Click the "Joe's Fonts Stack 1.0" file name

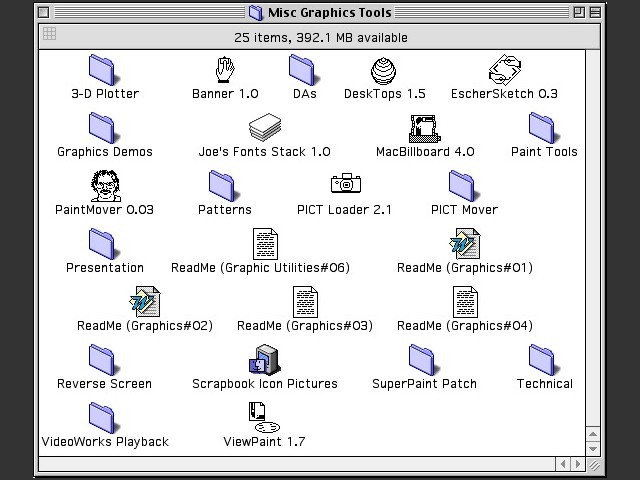click(x=264, y=152)
